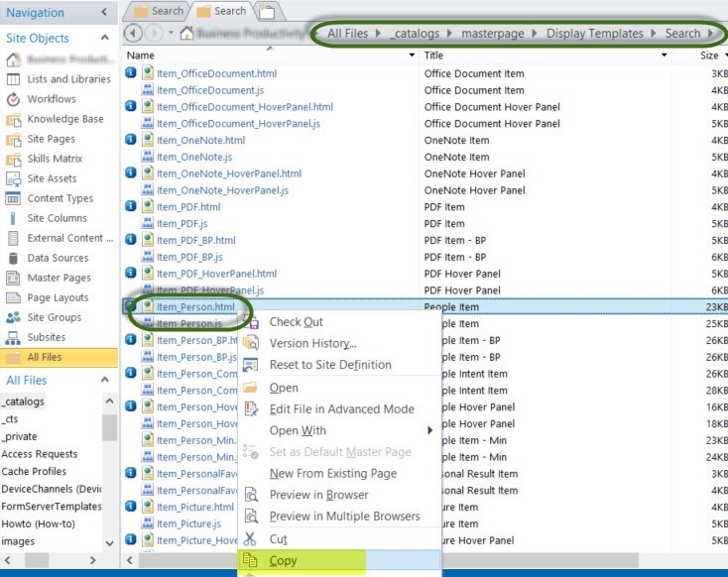Click the Edit File in Advanced Mode icon
This screenshot has height=577, width=728.
(250, 409)
